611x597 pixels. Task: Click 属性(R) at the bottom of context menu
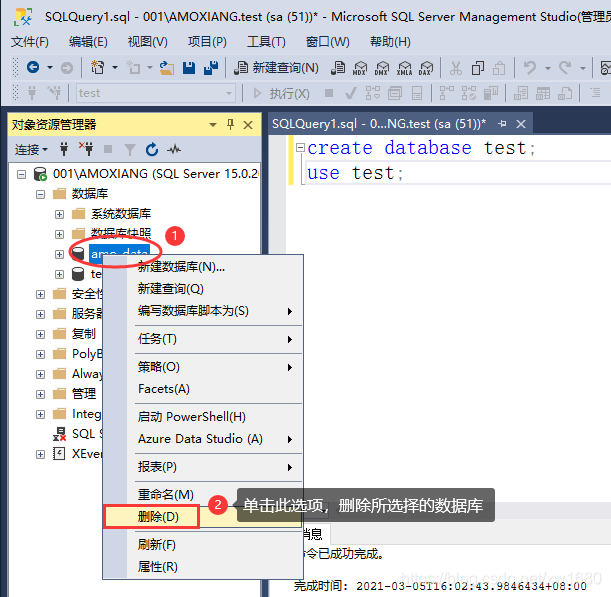click(157, 567)
